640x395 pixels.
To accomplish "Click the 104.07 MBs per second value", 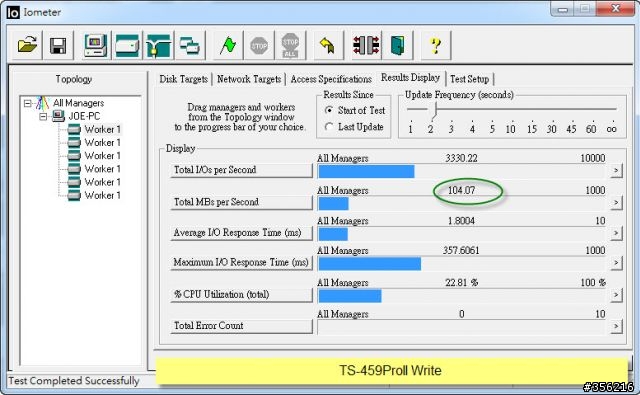I will coord(462,190).
